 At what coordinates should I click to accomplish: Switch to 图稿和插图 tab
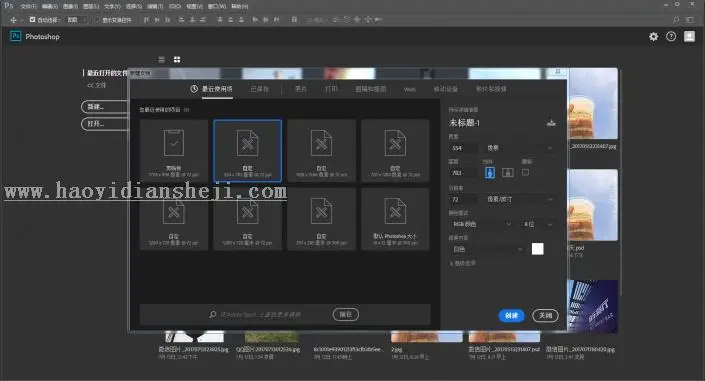370,89
